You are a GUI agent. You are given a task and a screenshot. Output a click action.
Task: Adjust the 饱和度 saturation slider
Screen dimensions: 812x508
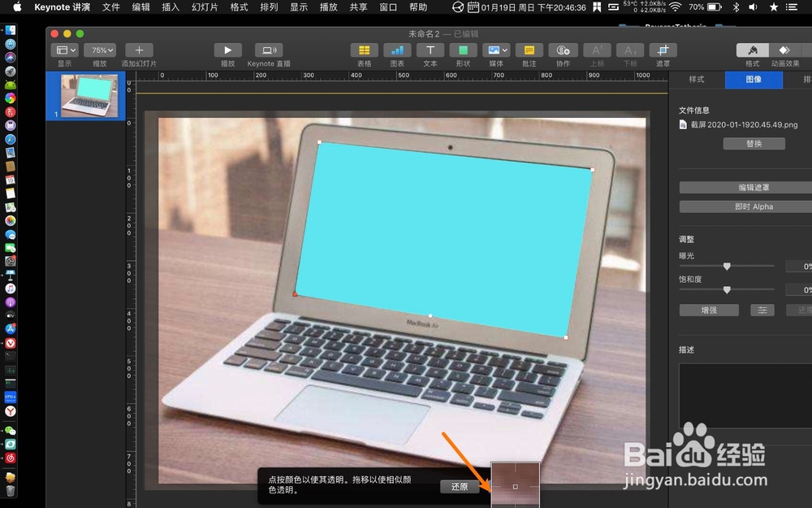pos(727,290)
